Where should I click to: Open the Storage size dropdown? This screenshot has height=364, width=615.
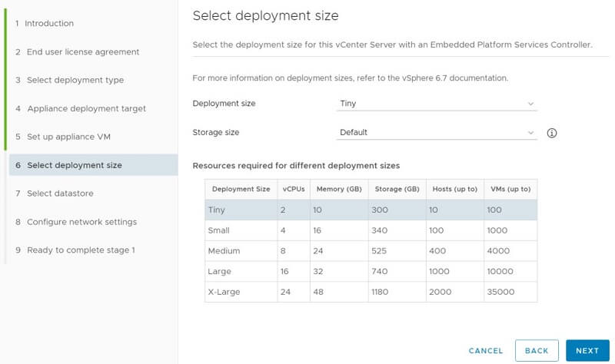tap(436, 133)
